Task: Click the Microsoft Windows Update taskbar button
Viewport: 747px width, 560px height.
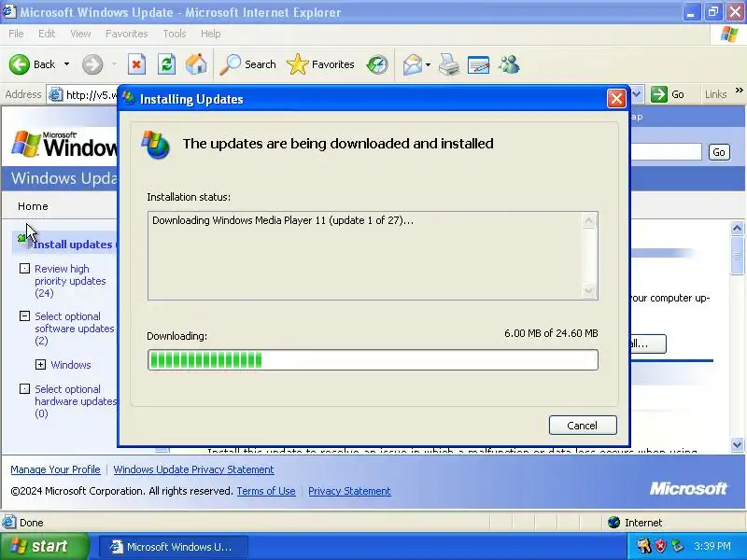Action: click(x=174, y=547)
